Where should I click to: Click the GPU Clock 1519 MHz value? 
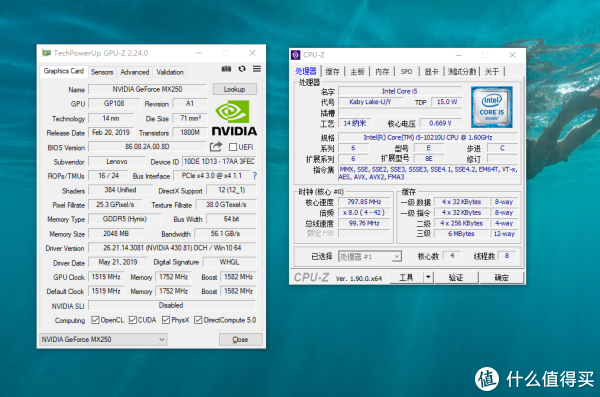click(106, 277)
